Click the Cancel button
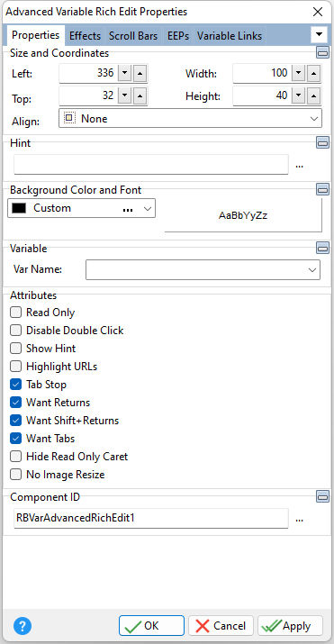The image size is (334, 644). point(221,626)
